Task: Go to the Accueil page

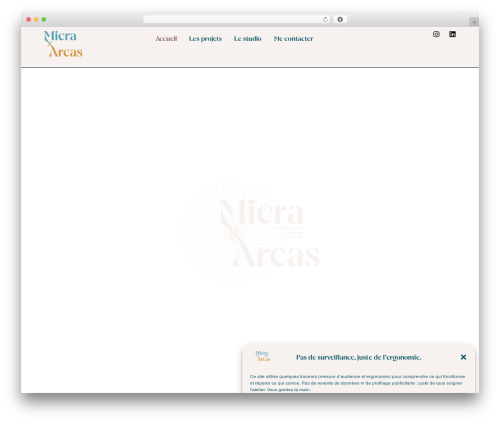Action: pos(166,39)
